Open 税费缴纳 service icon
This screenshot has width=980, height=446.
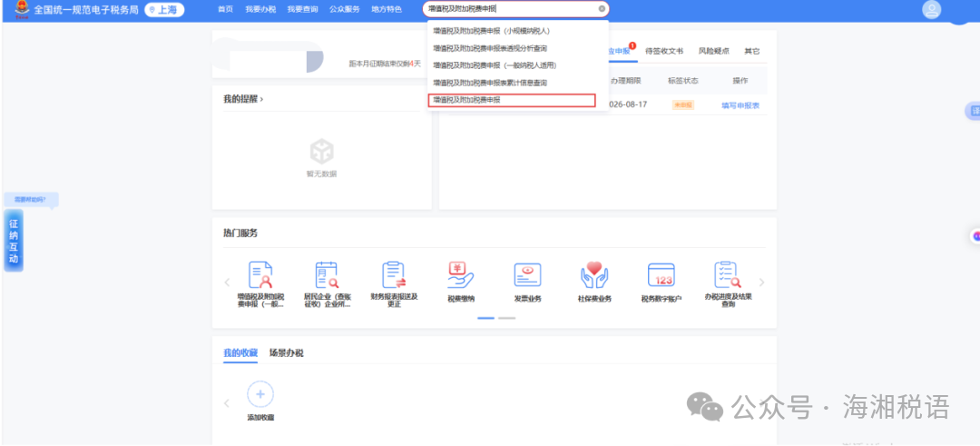(461, 275)
